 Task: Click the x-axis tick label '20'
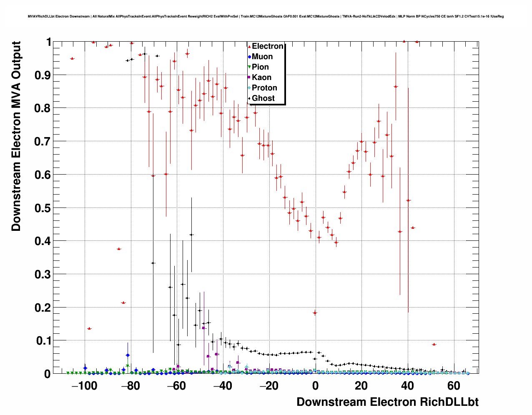tap(361, 386)
